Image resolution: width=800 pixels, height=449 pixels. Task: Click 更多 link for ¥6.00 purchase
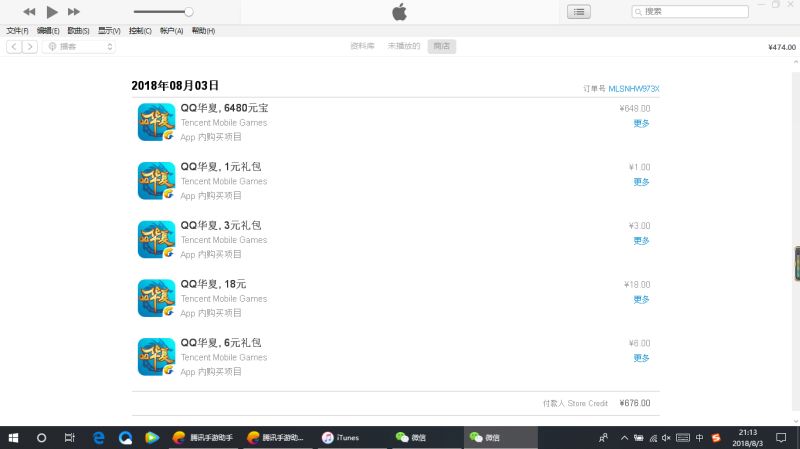click(641, 358)
